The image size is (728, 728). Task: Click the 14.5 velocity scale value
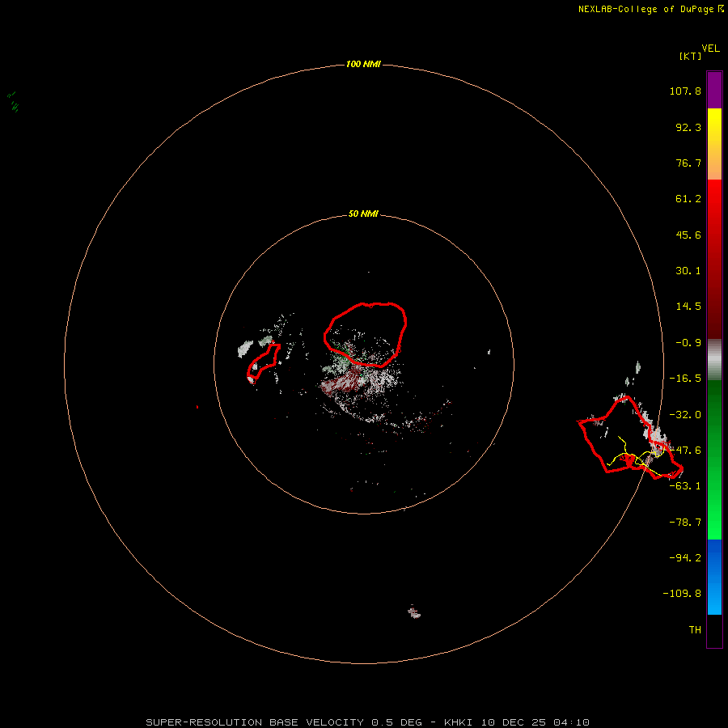688,307
